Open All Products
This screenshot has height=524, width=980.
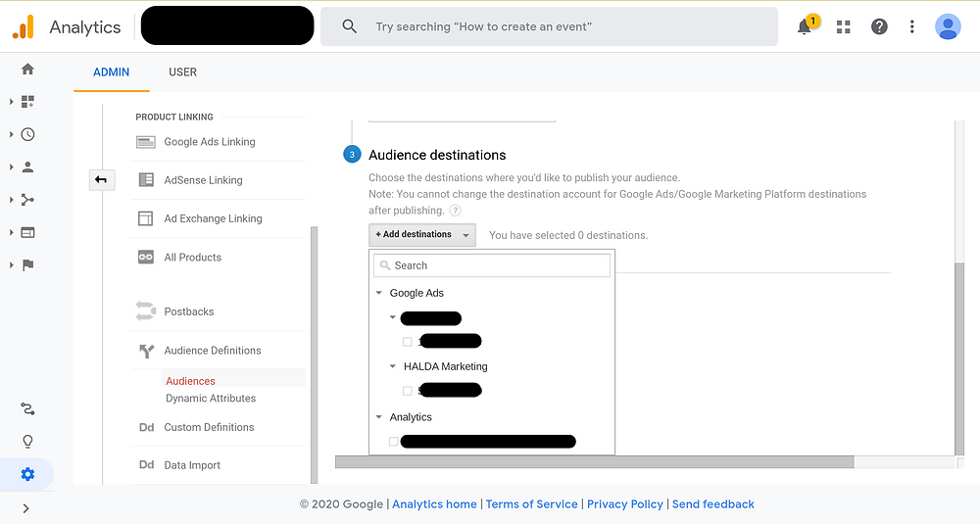click(x=192, y=258)
